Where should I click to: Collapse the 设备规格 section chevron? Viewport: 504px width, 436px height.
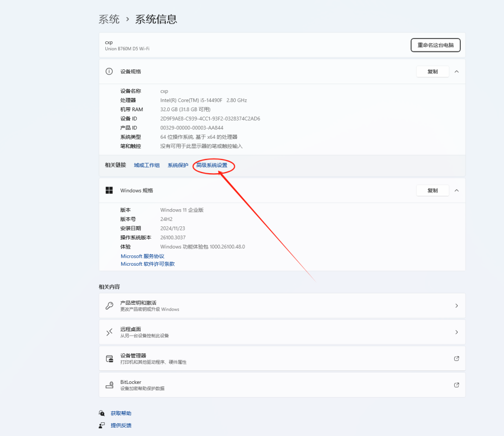[x=456, y=72]
